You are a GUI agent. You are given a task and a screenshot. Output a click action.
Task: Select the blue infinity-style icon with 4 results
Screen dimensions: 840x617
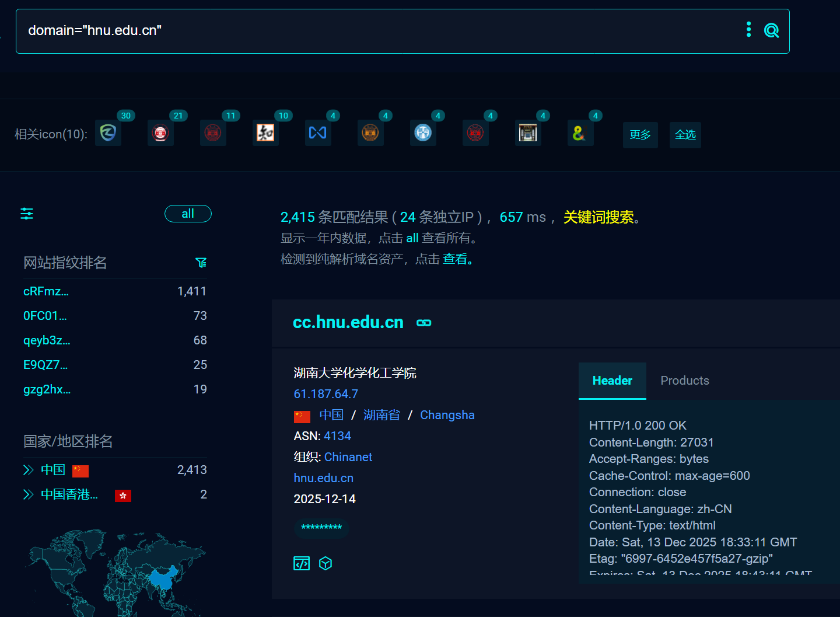318,133
